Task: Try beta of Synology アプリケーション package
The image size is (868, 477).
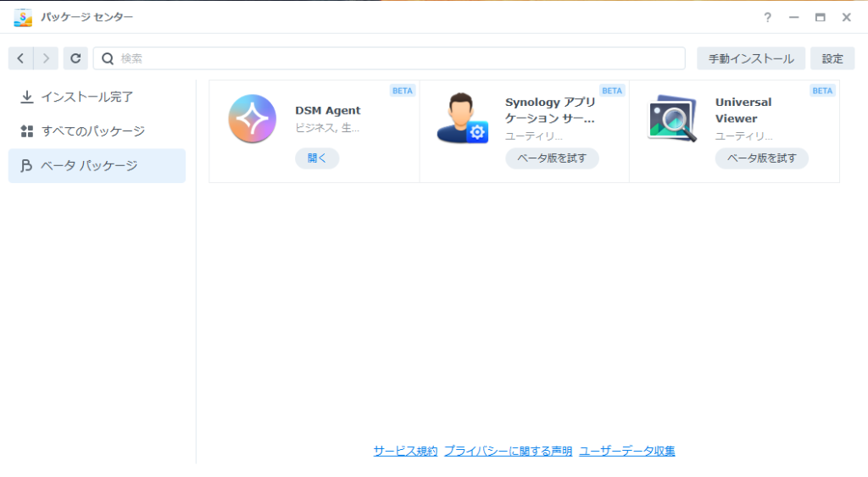Action: coord(552,158)
